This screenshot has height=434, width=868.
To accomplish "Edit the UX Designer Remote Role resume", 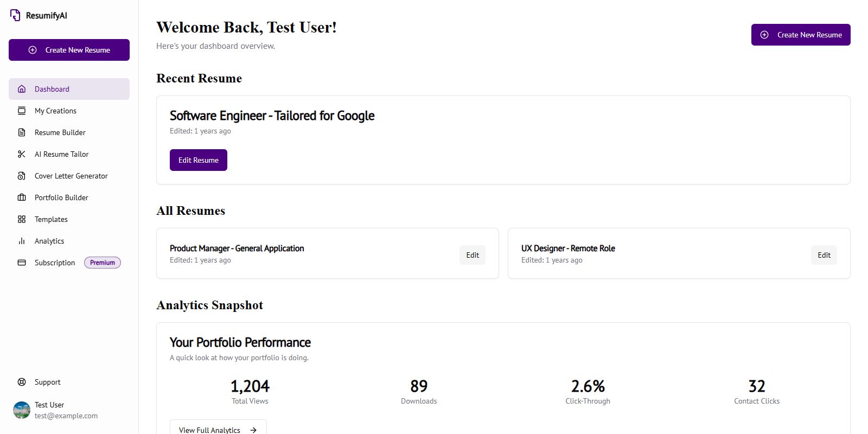I will tap(824, 255).
